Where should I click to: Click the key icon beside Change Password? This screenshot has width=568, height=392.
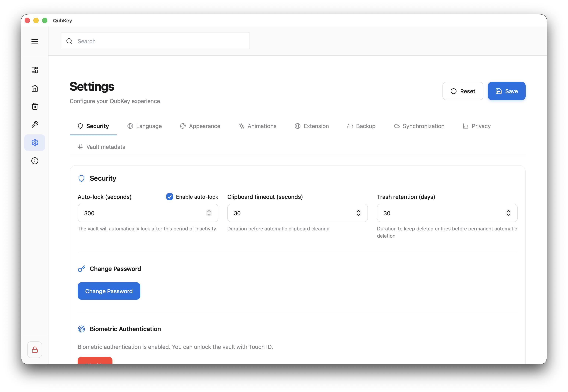pyautogui.click(x=81, y=269)
